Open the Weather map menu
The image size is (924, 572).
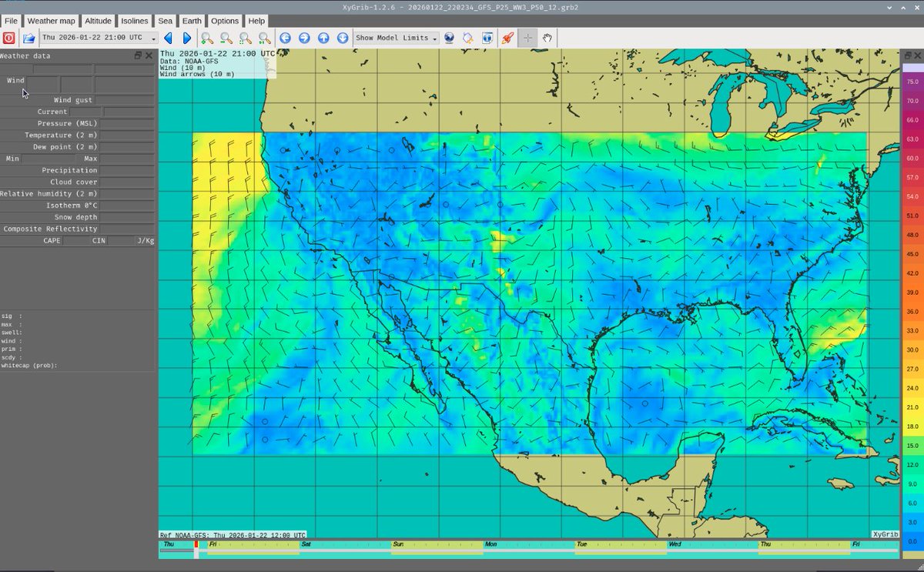click(x=51, y=21)
